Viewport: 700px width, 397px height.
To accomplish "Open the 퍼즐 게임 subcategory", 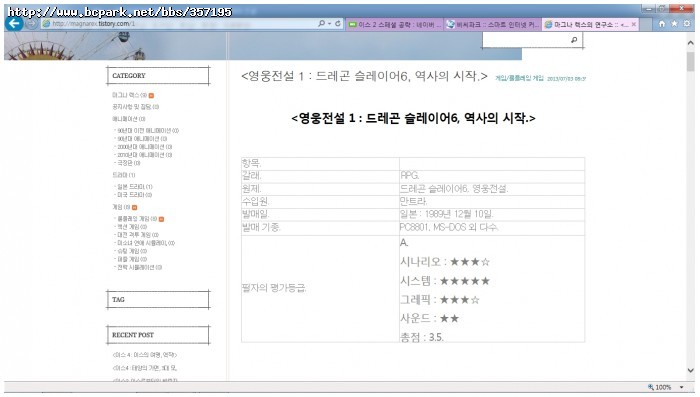I will pos(132,259).
